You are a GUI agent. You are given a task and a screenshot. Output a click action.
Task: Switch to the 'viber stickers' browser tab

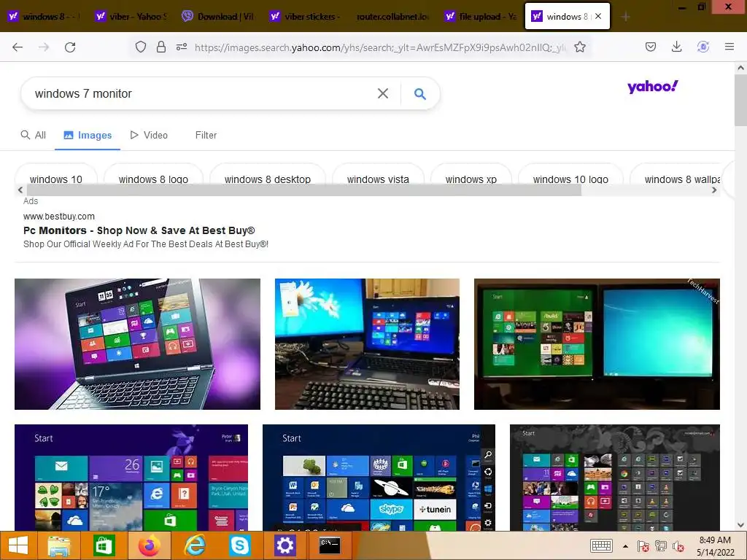coord(306,16)
